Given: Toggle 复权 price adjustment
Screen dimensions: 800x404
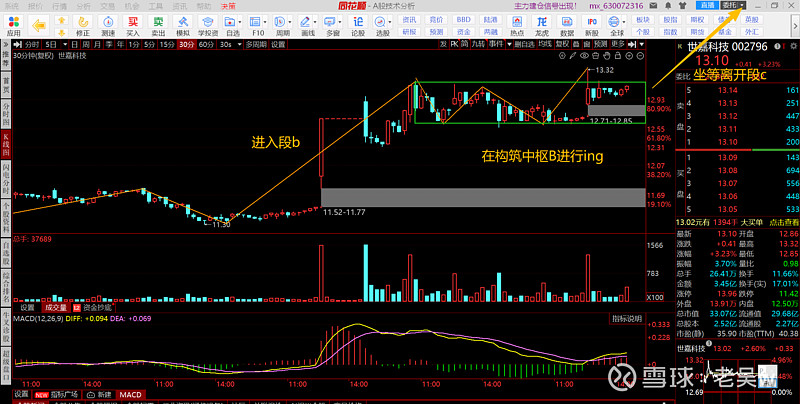Looking at the screenshot, I should [562, 44].
